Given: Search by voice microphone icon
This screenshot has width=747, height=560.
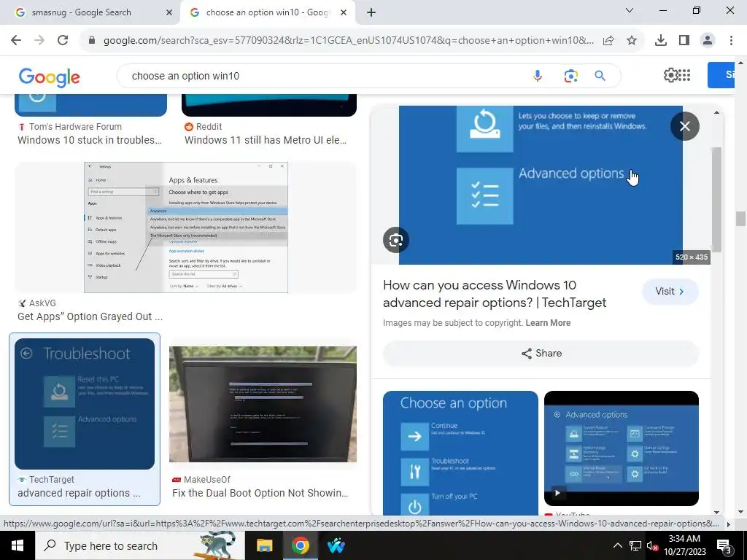Looking at the screenshot, I should pyautogui.click(x=538, y=76).
